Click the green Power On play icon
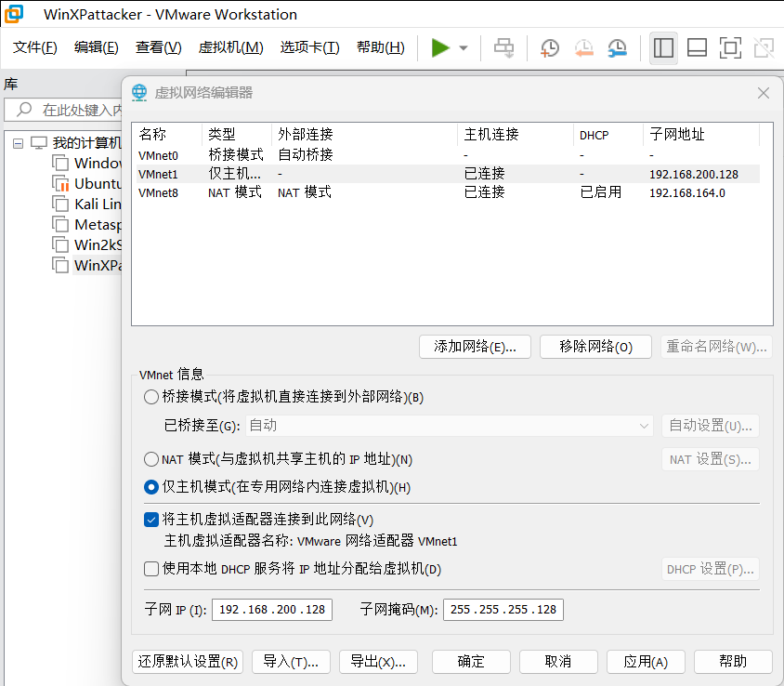 pos(440,48)
